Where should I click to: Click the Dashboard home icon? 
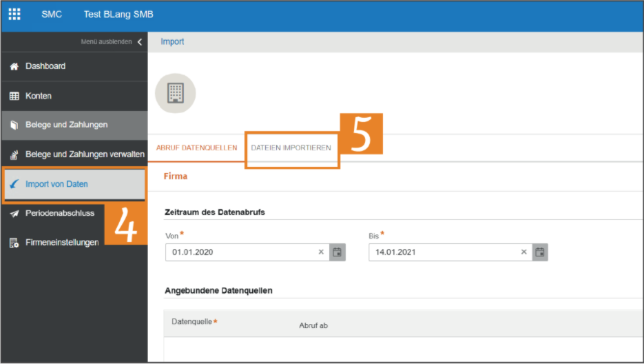pos(13,66)
